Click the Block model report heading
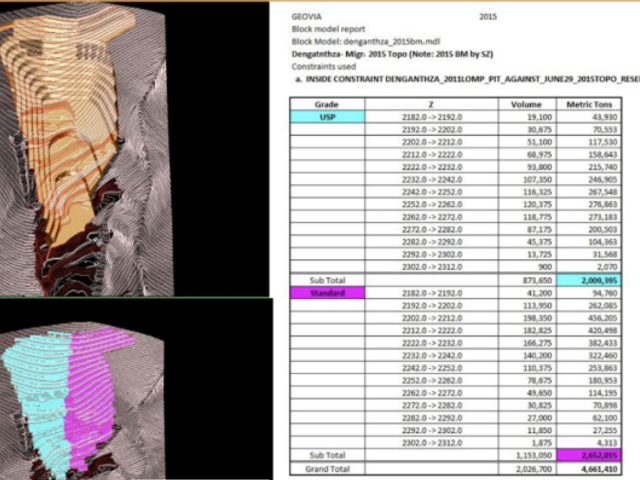The width and height of the screenshot is (640, 480). click(x=328, y=29)
